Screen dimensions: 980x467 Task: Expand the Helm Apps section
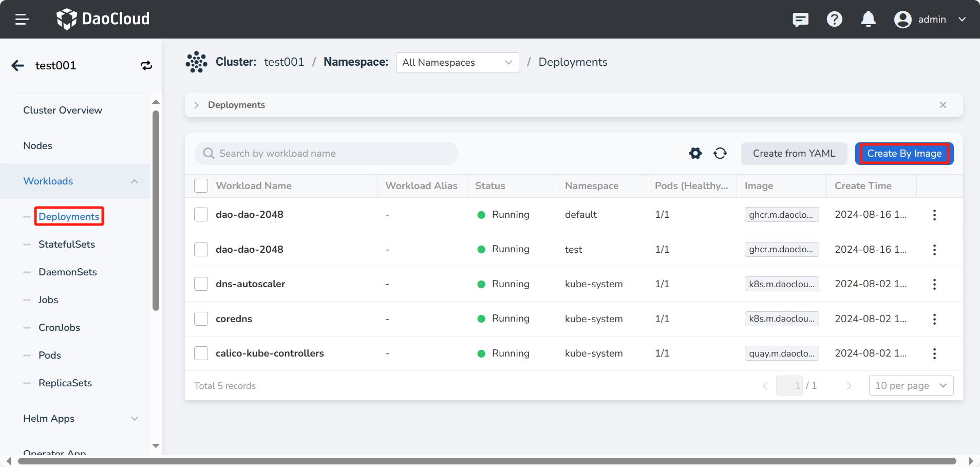(x=80, y=419)
